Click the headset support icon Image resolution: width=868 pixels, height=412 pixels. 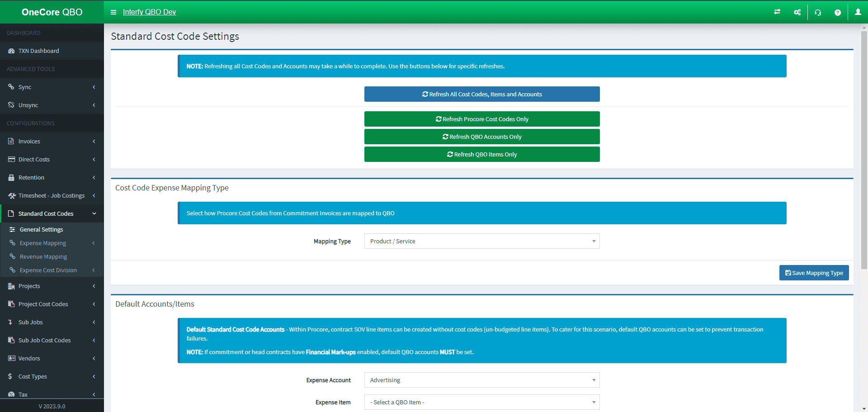(x=818, y=12)
